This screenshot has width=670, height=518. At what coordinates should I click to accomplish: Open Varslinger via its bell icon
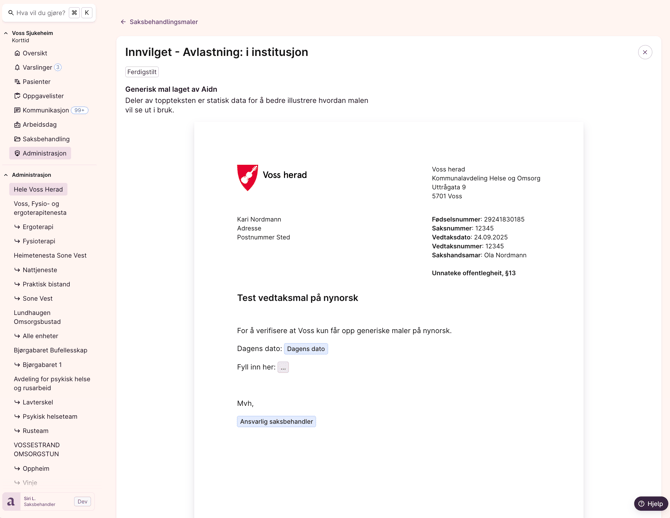pyautogui.click(x=17, y=67)
